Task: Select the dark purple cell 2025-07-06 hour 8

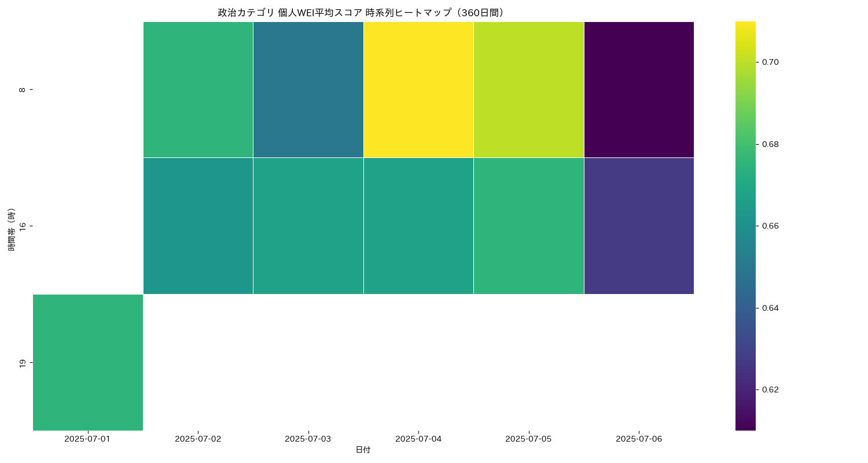Action: [639, 89]
